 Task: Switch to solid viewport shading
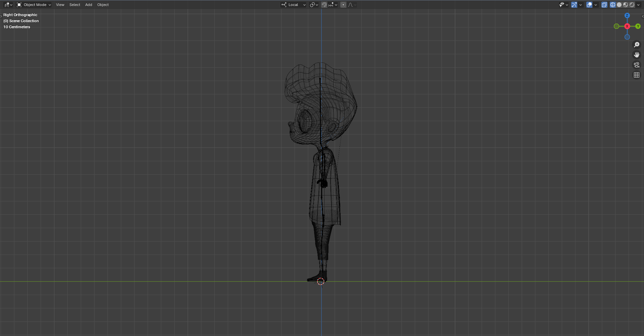[x=619, y=5]
